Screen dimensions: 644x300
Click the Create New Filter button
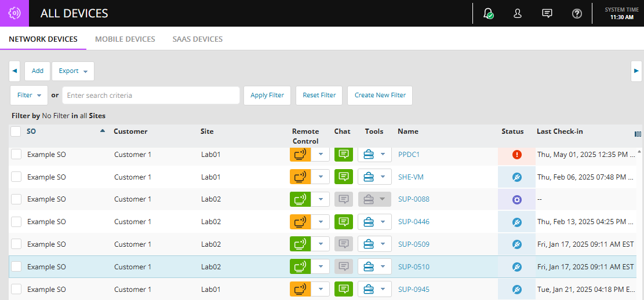click(x=380, y=95)
